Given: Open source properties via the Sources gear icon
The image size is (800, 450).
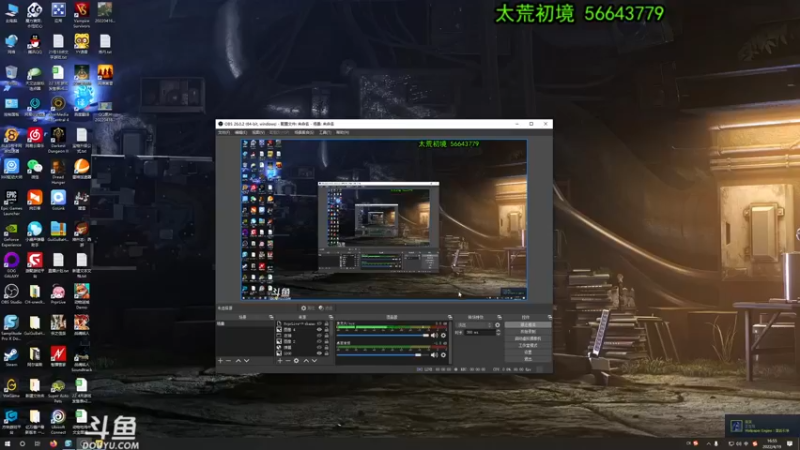Looking at the screenshot, I should click(x=296, y=361).
